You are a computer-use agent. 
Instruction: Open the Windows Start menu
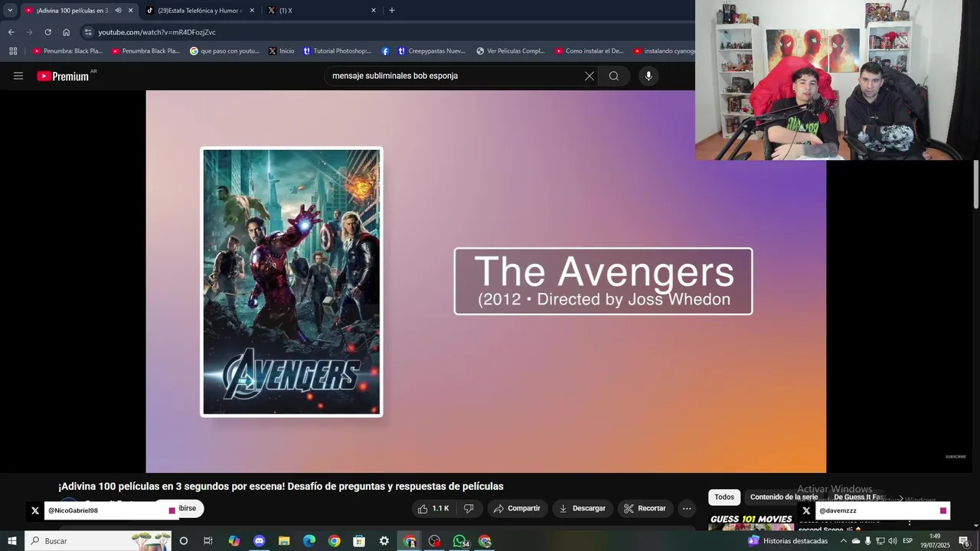tap(12, 541)
